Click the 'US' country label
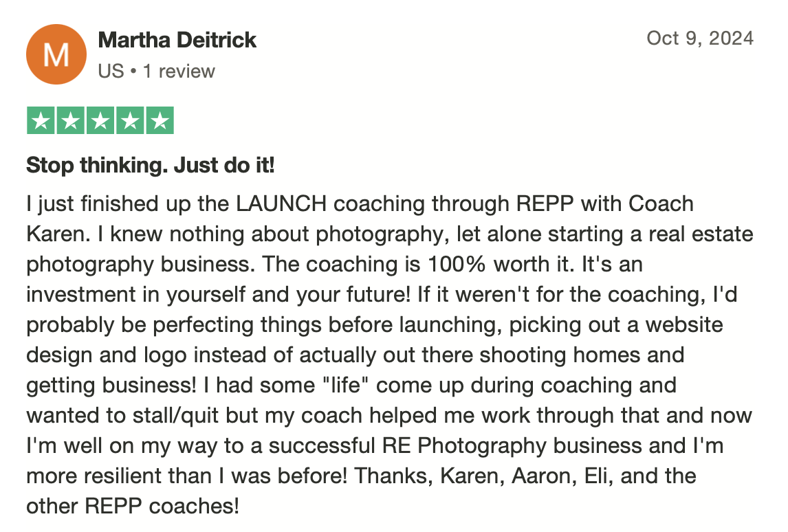The image size is (788, 532). [x=111, y=71]
